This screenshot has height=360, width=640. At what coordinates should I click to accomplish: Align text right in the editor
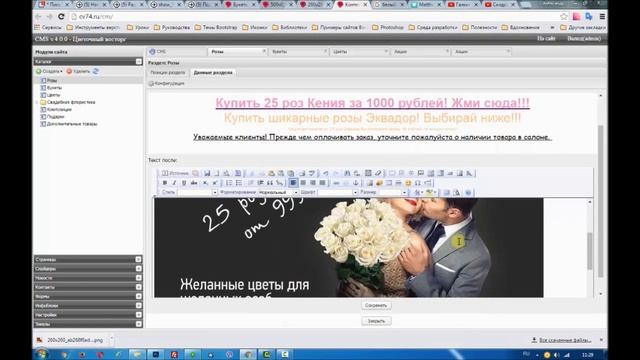pos(313,182)
